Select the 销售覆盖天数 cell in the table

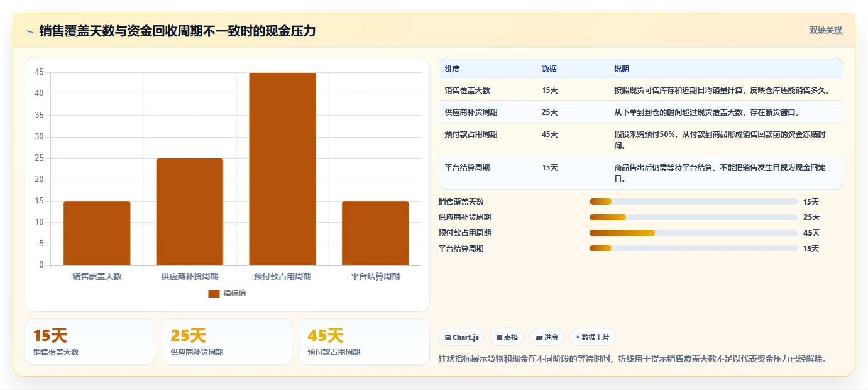(467, 90)
